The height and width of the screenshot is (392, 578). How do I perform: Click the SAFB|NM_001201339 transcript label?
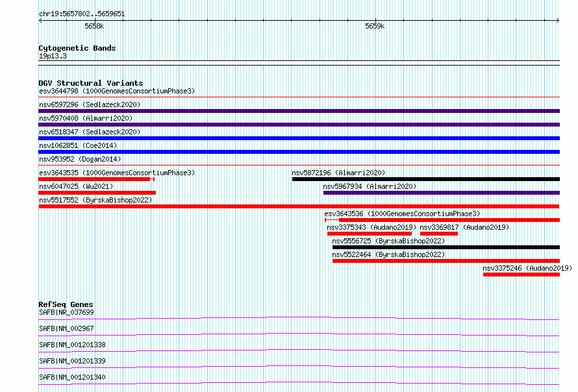(x=72, y=361)
